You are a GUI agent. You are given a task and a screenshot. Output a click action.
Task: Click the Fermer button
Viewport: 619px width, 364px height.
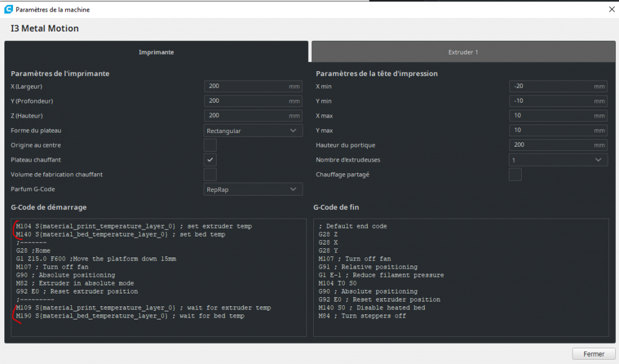click(x=594, y=353)
